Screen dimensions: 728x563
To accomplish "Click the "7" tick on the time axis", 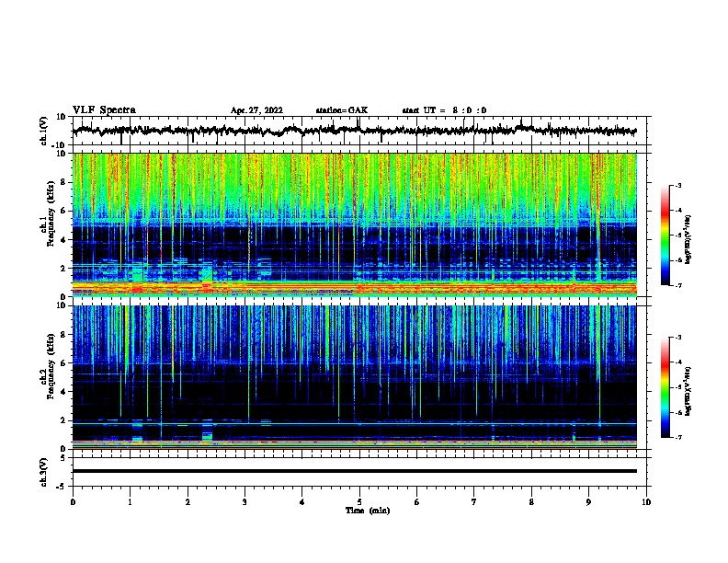I will [474, 502].
